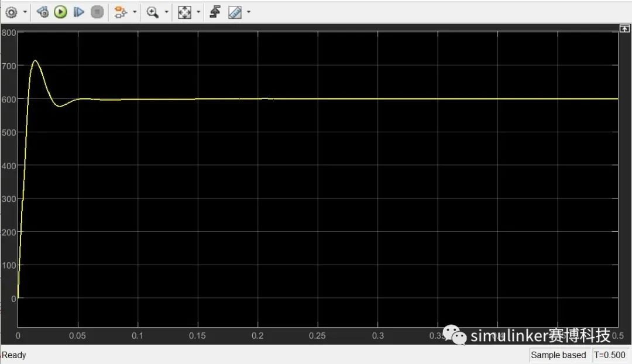
Task: Click the Step Forward button
Action: click(x=78, y=12)
